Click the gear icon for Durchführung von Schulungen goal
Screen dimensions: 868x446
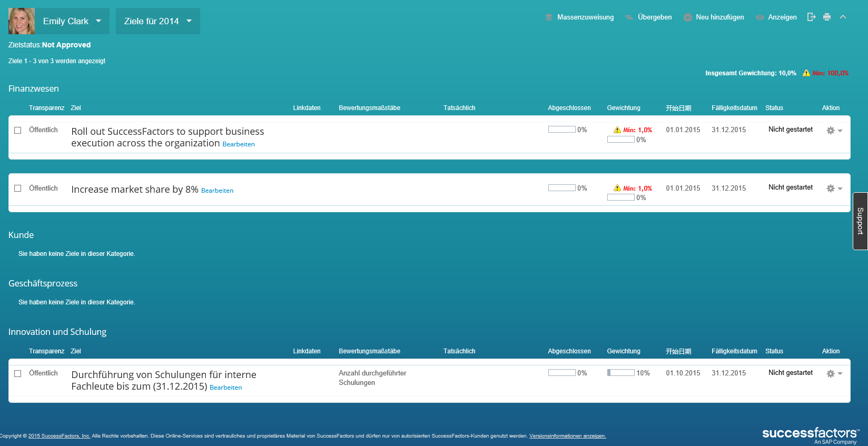pos(831,374)
